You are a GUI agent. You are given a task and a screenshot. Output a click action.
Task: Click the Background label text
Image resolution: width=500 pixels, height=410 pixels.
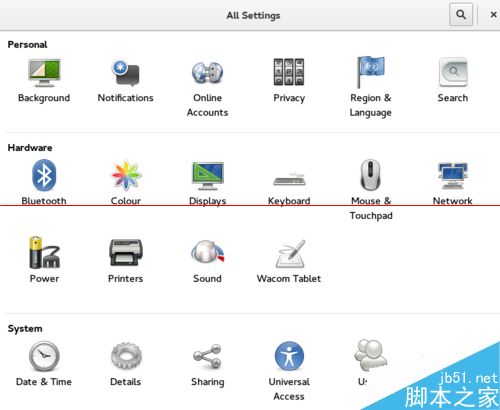[44, 98]
